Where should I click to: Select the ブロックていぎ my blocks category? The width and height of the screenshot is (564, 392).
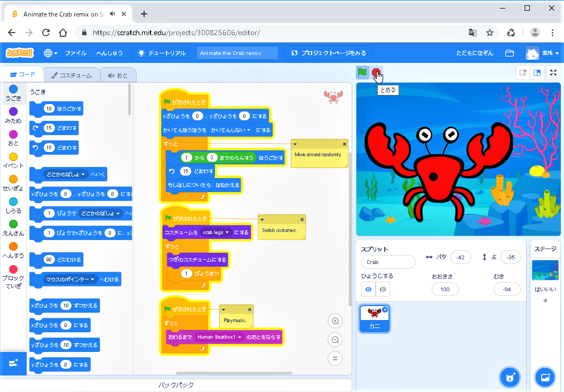point(13,277)
